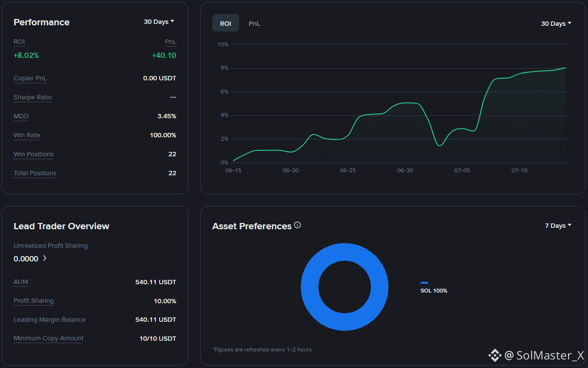Click the +8.02% ROI value

click(x=26, y=55)
